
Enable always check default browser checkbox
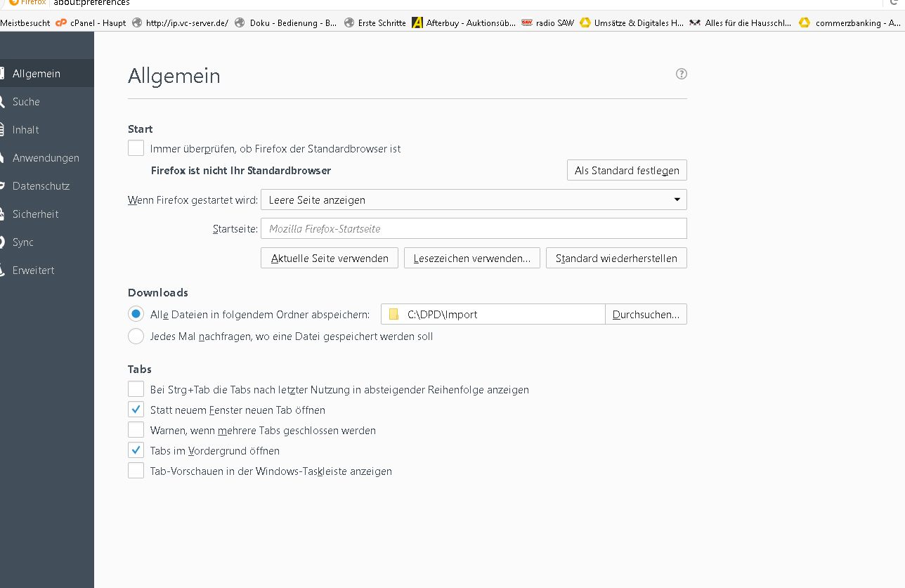(136, 148)
